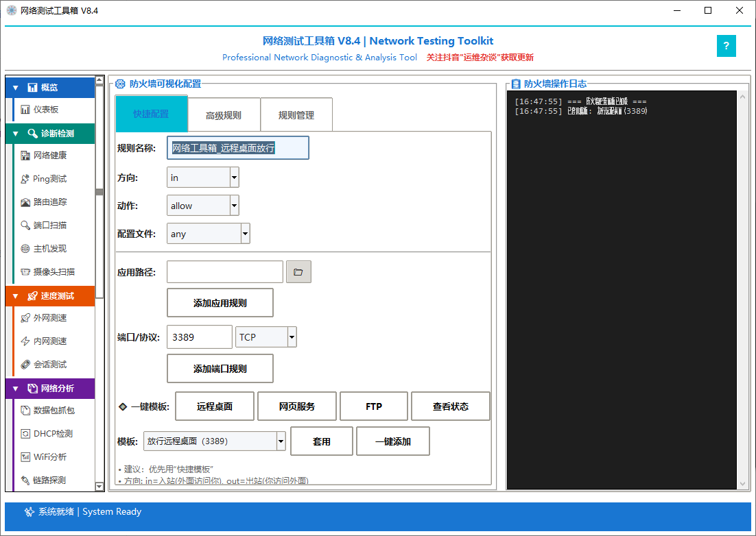
Task: Click the 内网测速 lightning icon
Action: point(25,341)
